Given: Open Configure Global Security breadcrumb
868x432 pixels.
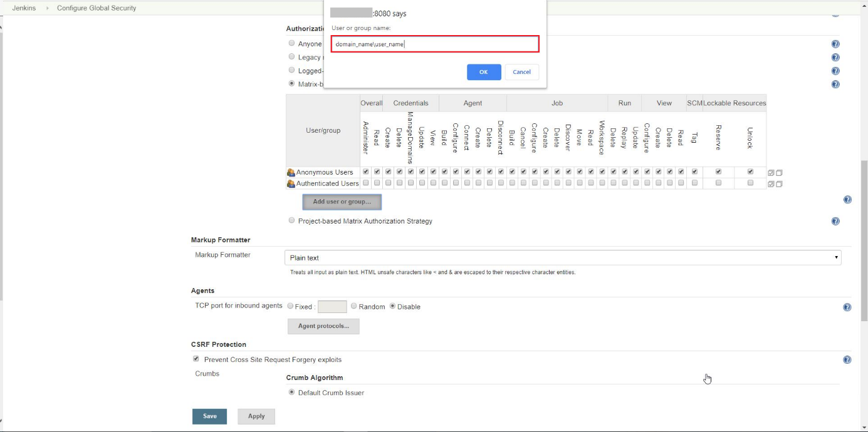Looking at the screenshot, I should click(x=97, y=8).
